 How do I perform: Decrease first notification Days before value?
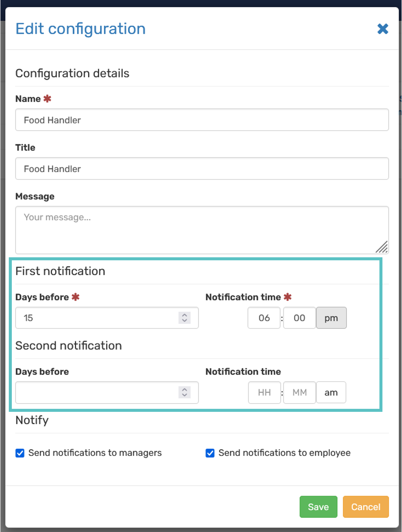pyautogui.click(x=184, y=320)
